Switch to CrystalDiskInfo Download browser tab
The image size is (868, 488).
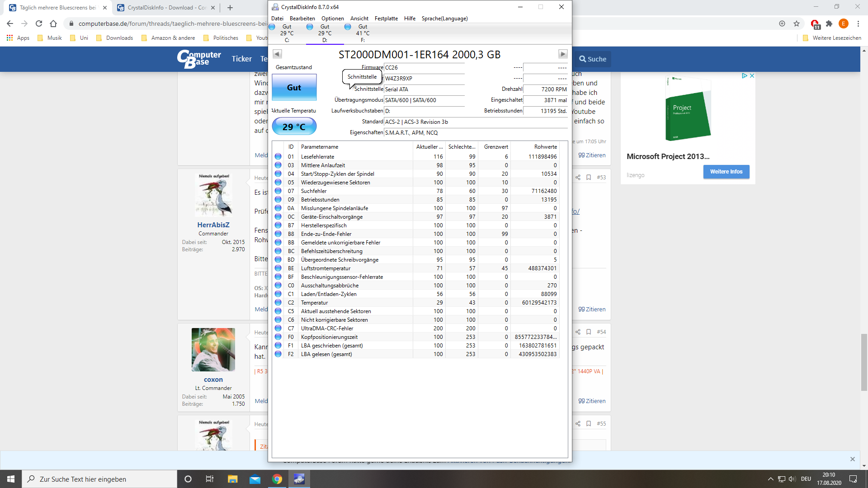166,8
